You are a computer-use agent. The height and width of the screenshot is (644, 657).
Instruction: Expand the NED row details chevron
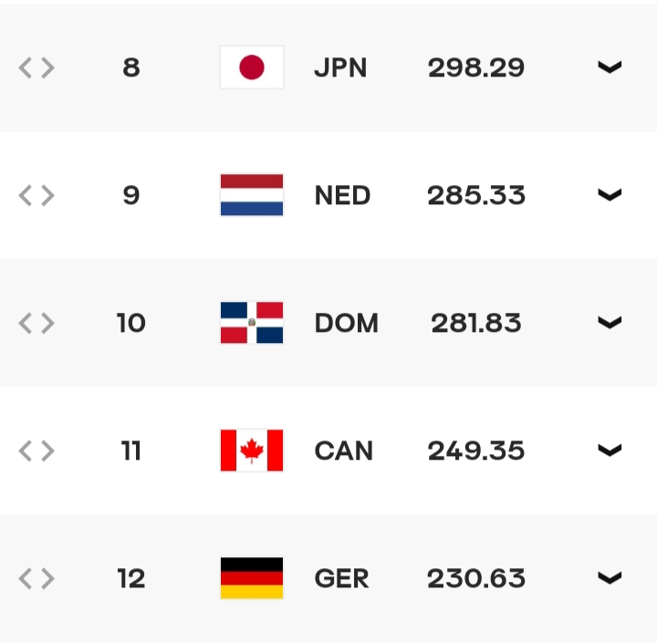(x=610, y=195)
